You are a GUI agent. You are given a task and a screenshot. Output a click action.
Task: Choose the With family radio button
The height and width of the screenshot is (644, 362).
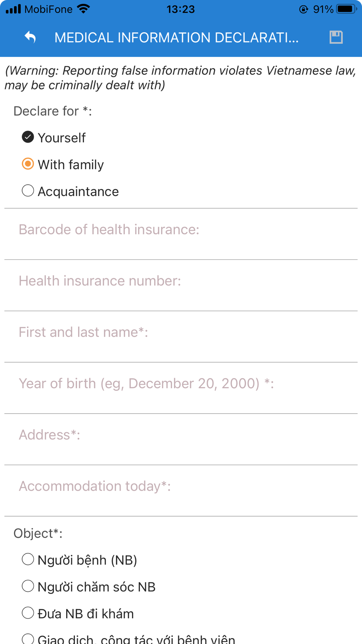pyautogui.click(x=28, y=164)
